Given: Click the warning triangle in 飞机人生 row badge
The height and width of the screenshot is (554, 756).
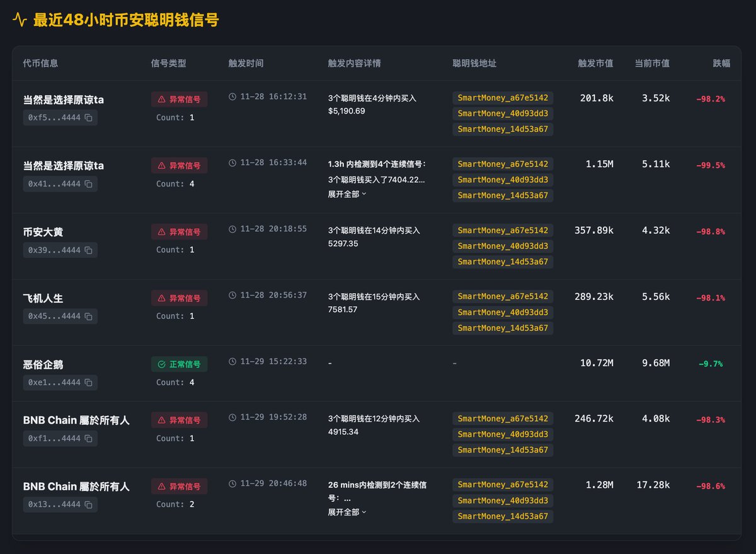Looking at the screenshot, I should [161, 298].
